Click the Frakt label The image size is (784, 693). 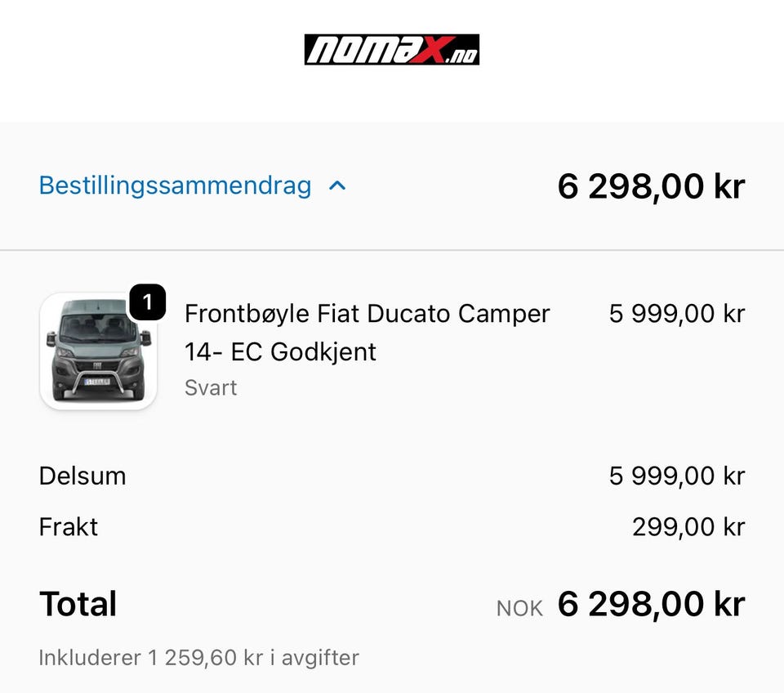(69, 527)
